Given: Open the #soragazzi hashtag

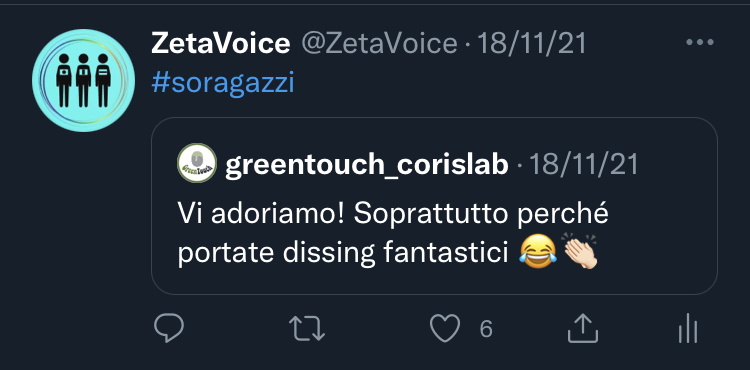Looking at the screenshot, I should [x=222, y=83].
